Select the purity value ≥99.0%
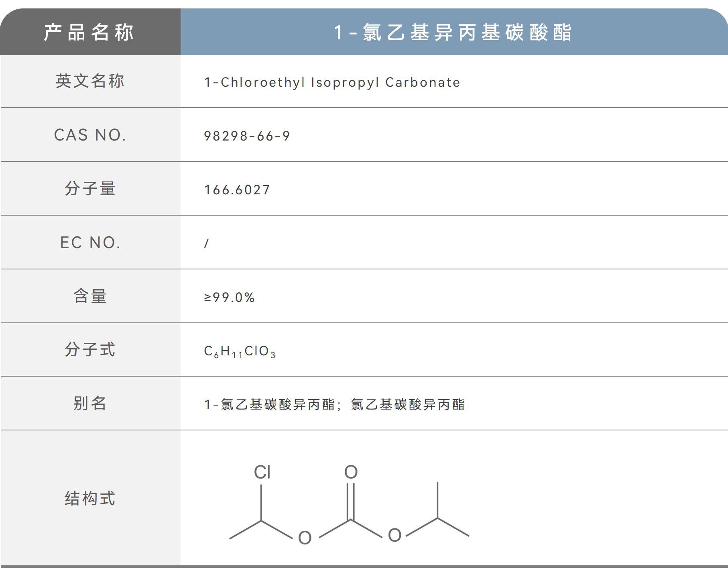This screenshot has width=728, height=587. [x=229, y=297]
